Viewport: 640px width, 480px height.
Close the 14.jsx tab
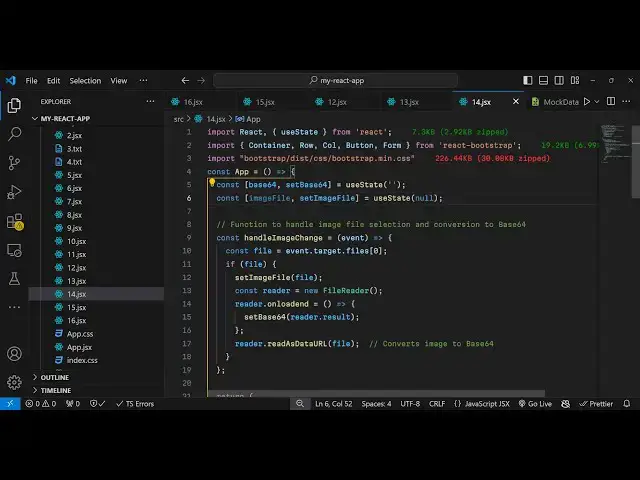coord(516,102)
